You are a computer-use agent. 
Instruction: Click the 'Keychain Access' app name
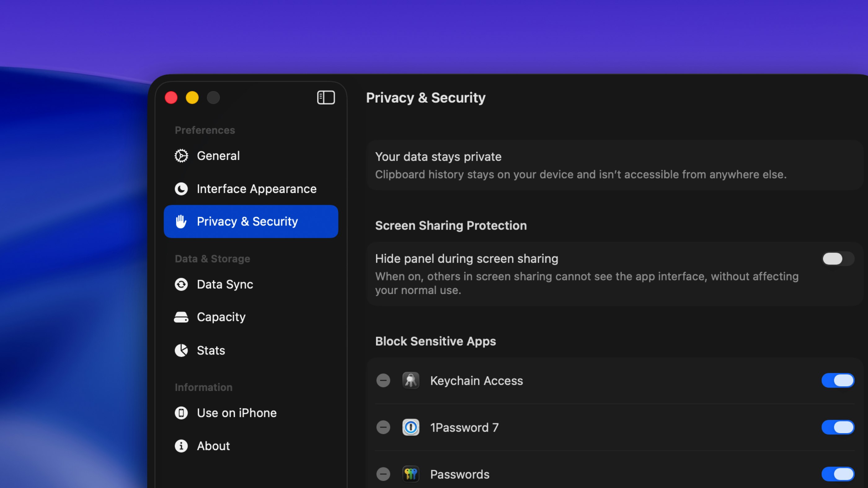point(476,381)
